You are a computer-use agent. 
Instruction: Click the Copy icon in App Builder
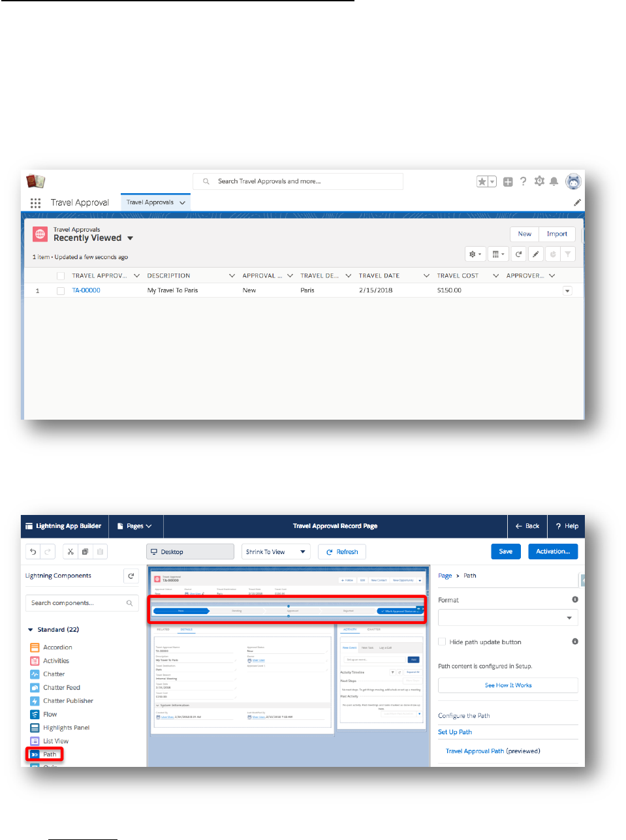coord(85,552)
